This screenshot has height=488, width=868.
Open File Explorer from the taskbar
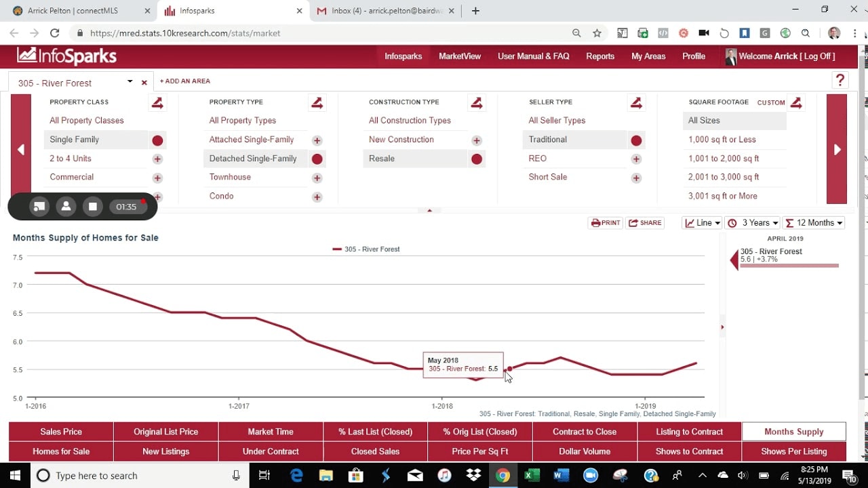pyautogui.click(x=326, y=475)
